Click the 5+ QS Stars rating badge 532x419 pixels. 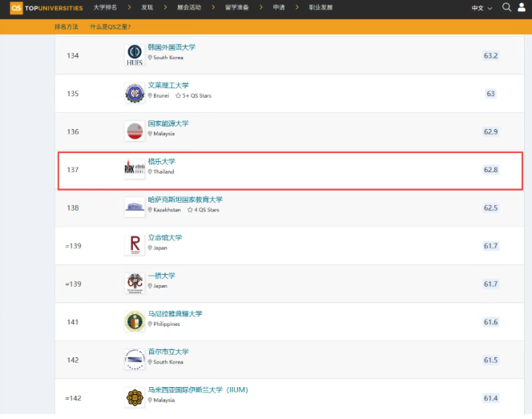(x=194, y=95)
